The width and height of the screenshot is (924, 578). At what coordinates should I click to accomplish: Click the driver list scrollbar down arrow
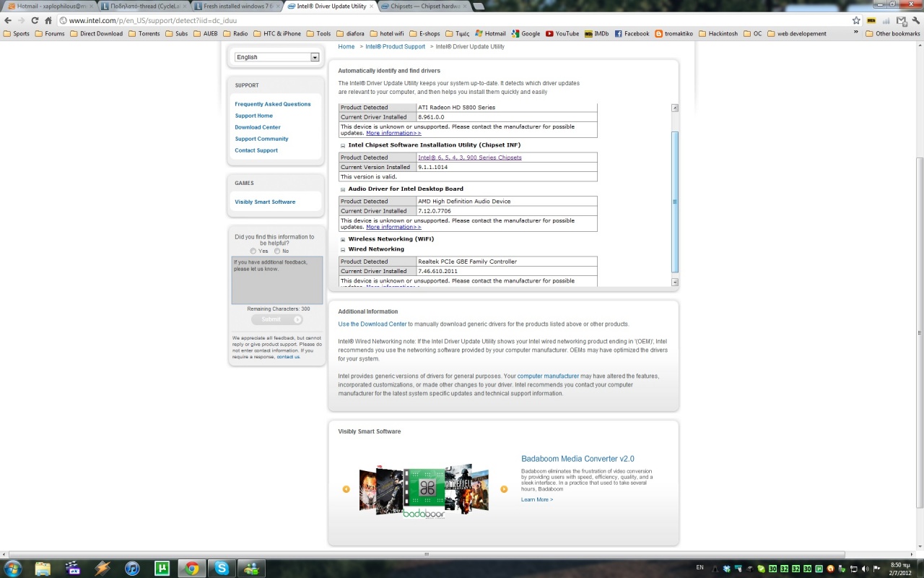pos(675,282)
